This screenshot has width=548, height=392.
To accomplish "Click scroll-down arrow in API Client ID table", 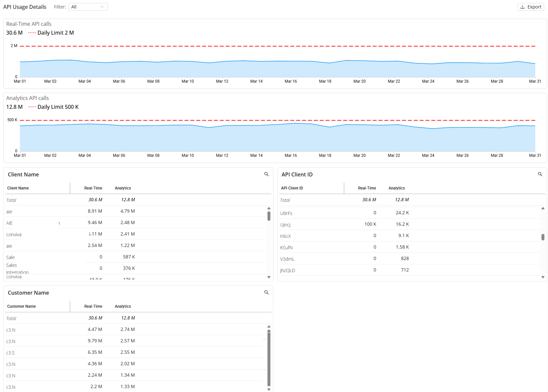I will click(543, 277).
